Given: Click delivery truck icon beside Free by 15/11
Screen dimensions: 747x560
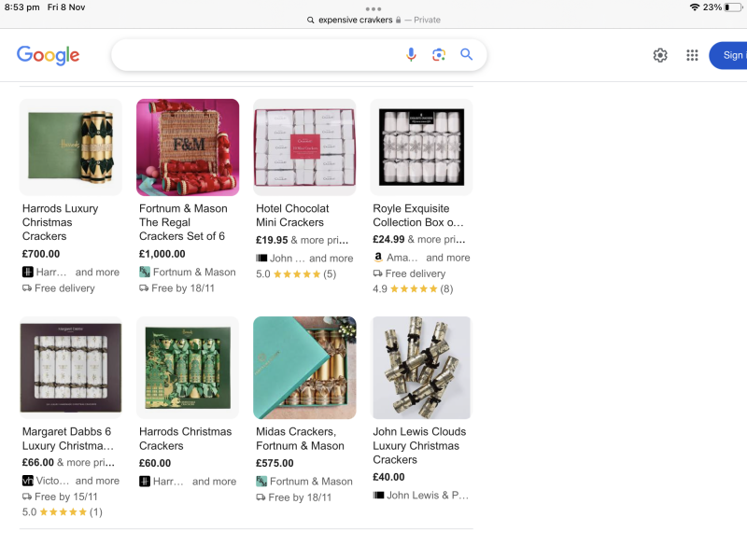Looking at the screenshot, I should [x=27, y=497].
